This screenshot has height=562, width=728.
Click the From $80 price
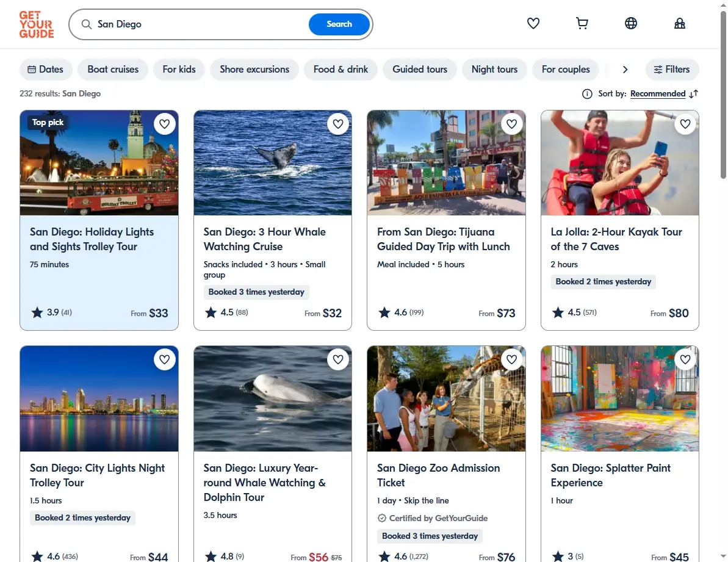pyautogui.click(x=669, y=313)
